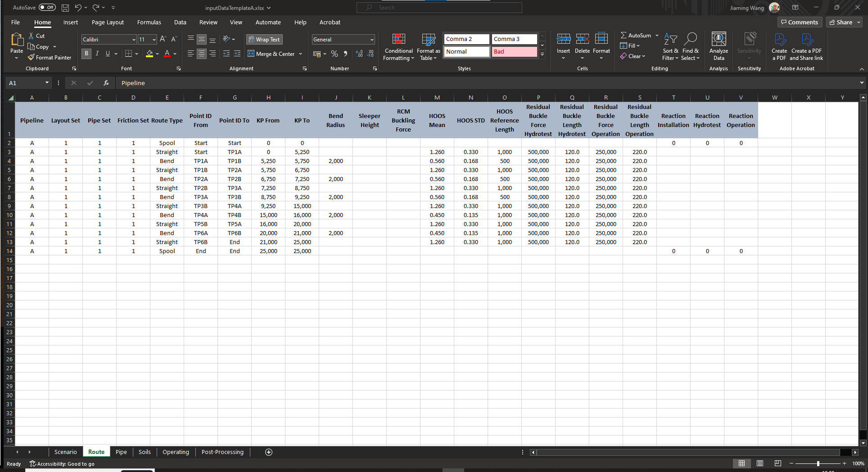Screen dimensions: 868x472
Task: Decrease indent of the cell
Action: point(226,54)
